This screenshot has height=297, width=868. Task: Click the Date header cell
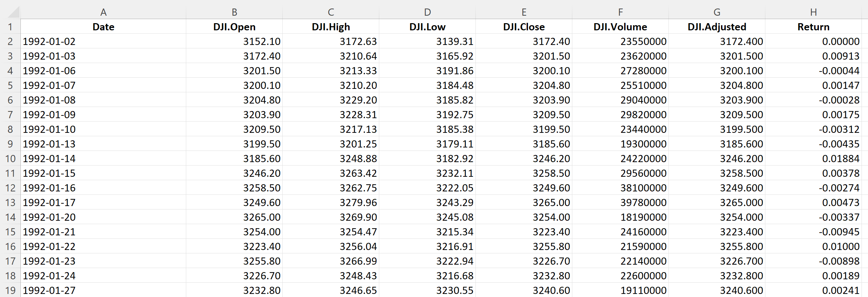point(103,27)
